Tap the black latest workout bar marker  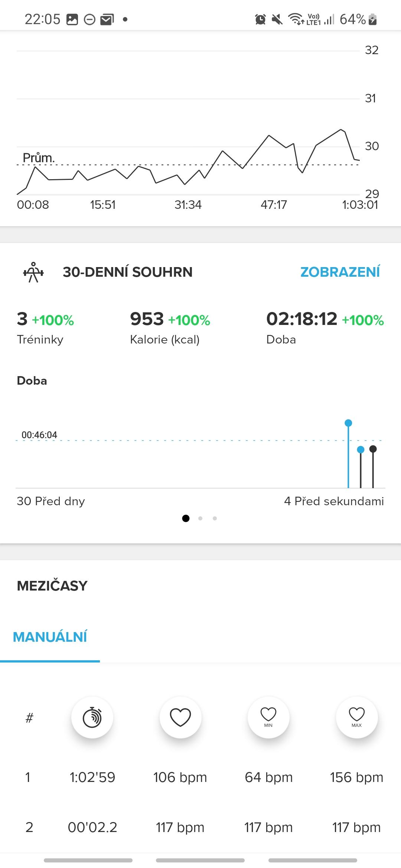(x=373, y=449)
